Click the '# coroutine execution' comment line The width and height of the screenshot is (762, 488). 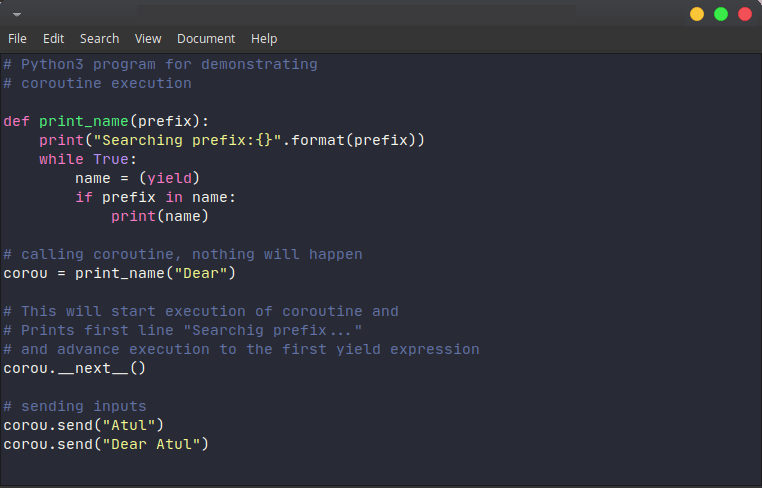pos(97,84)
